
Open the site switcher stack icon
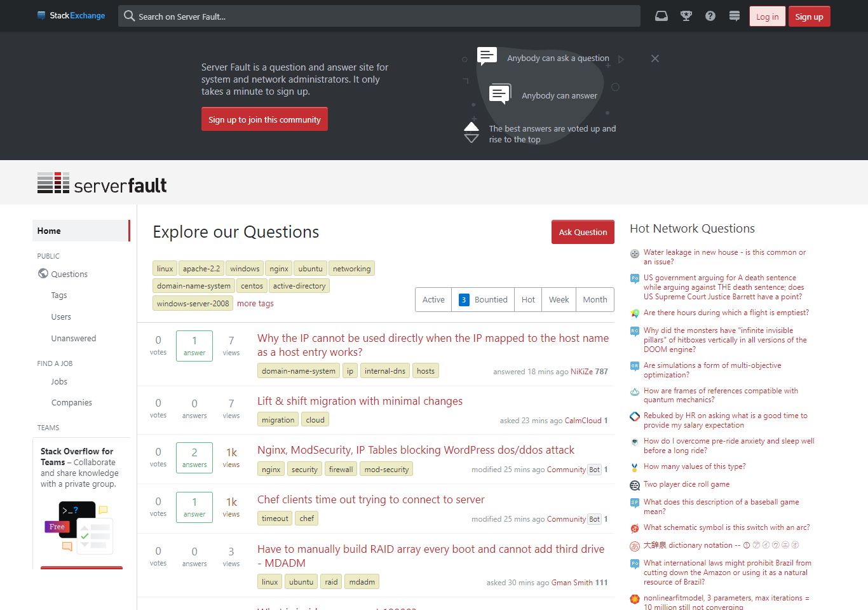[x=735, y=17]
